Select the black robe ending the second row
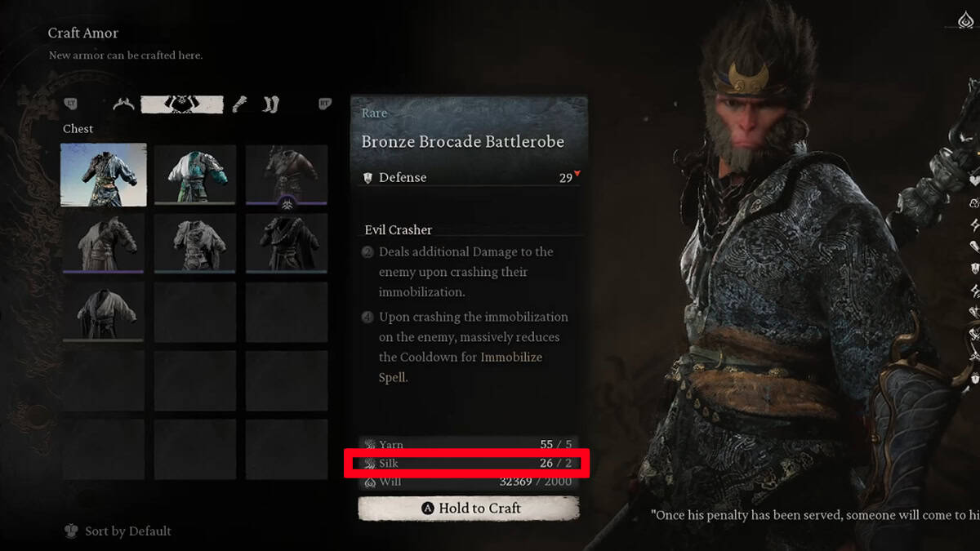Image resolution: width=980 pixels, height=551 pixels. coord(287,243)
